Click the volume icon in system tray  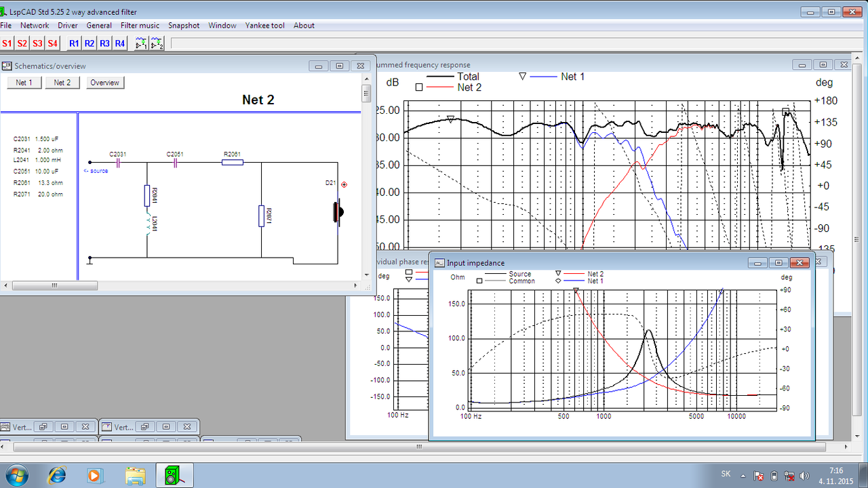805,475
